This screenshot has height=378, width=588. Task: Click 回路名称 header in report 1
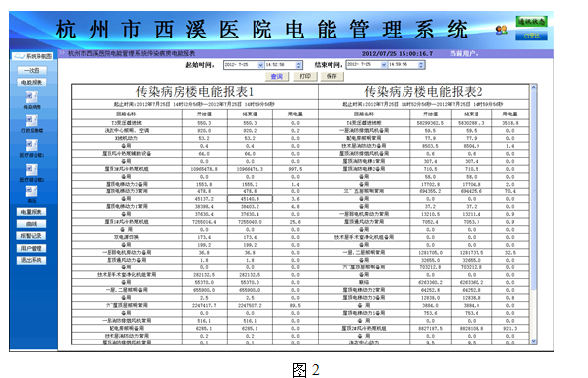click(x=126, y=114)
